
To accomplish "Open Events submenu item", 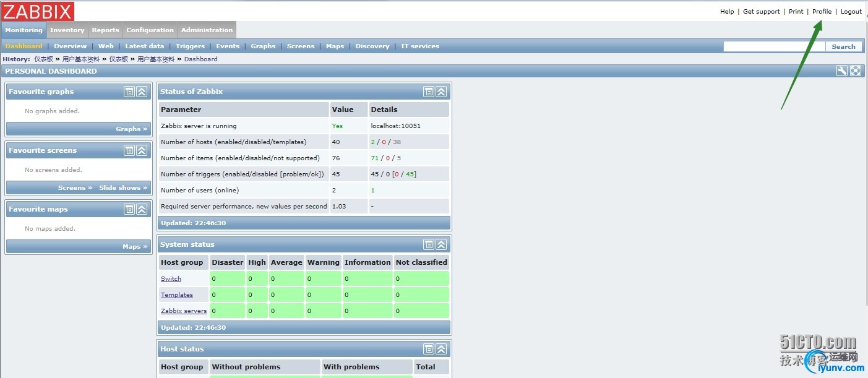I will point(228,46).
